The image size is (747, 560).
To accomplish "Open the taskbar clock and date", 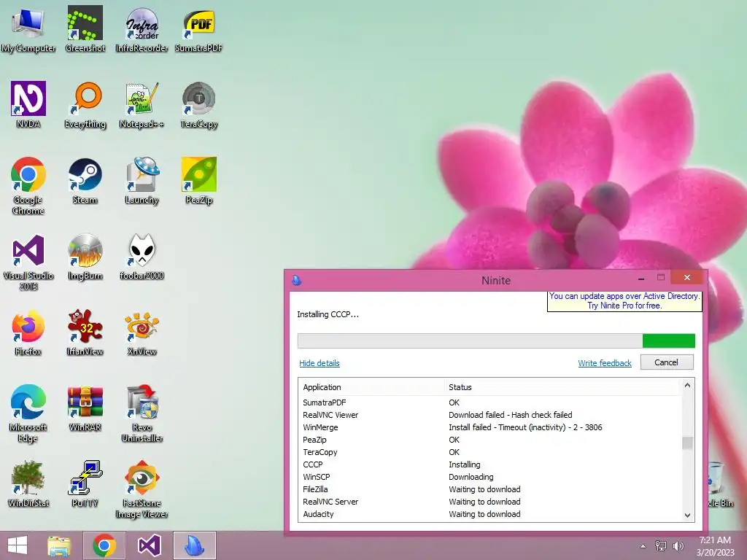I will (x=715, y=546).
